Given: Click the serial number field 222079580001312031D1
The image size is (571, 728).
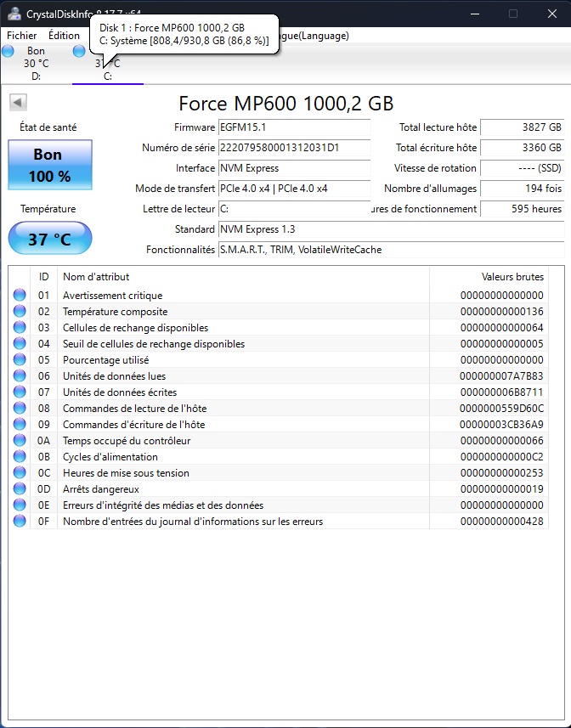Looking at the screenshot, I should pyautogui.click(x=294, y=148).
